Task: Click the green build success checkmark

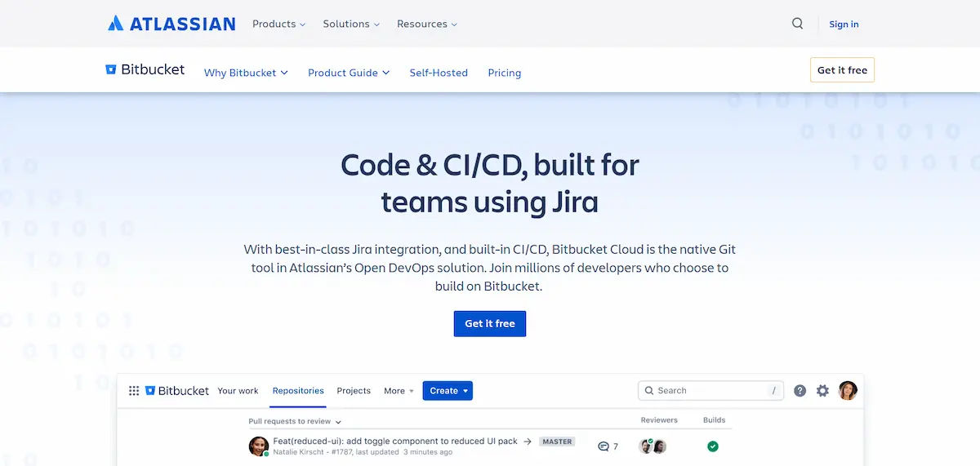Action: pyautogui.click(x=713, y=446)
